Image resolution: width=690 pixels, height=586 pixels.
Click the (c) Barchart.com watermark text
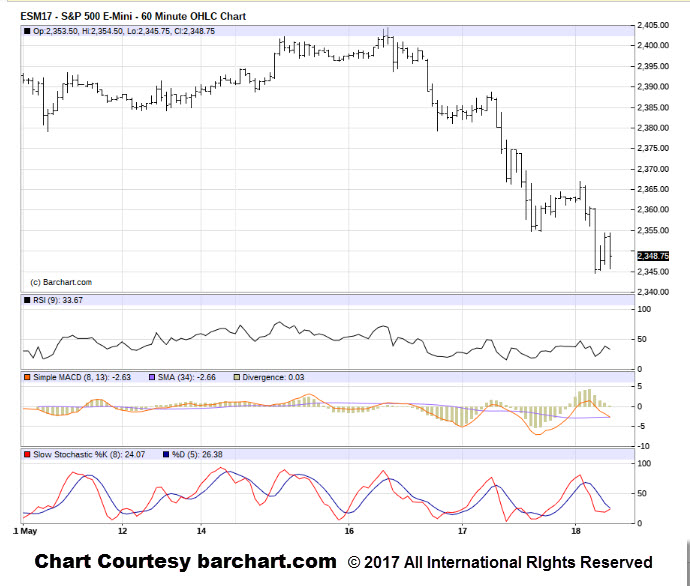60,281
